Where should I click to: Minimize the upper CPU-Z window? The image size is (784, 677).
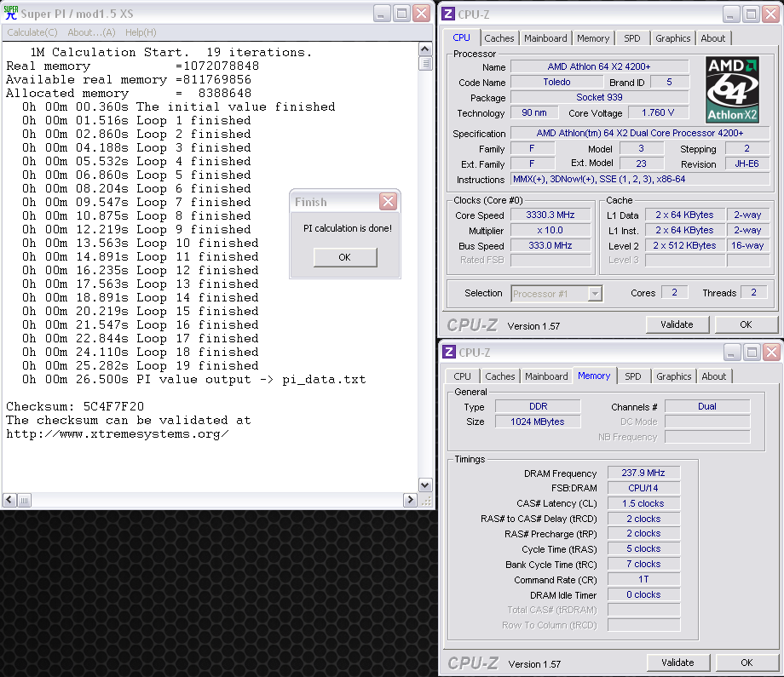coord(731,14)
